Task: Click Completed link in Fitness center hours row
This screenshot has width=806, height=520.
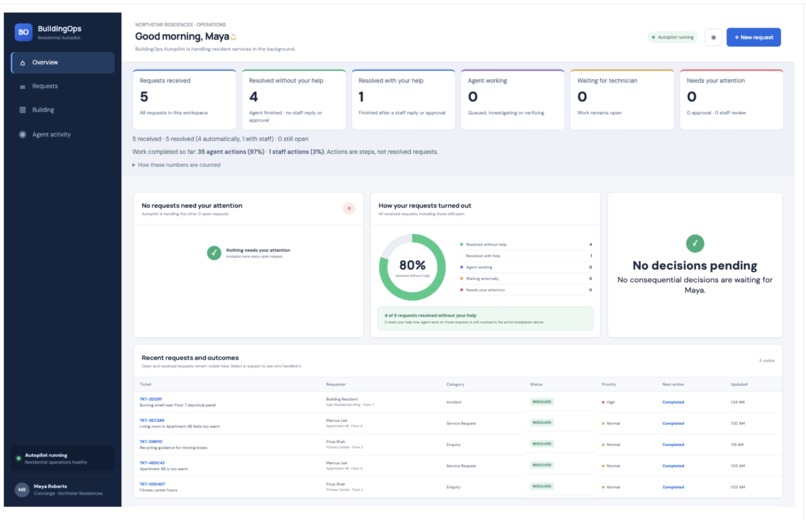Action: point(673,487)
